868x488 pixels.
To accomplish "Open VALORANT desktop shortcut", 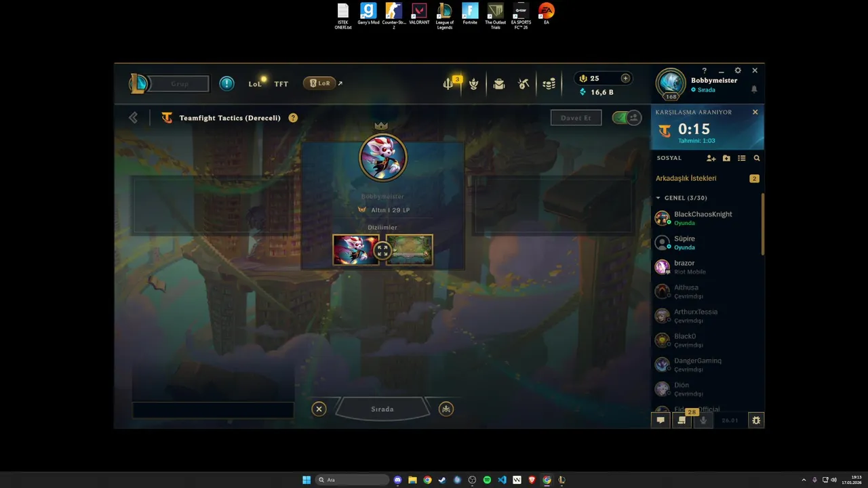I will click(x=419, y=14).
